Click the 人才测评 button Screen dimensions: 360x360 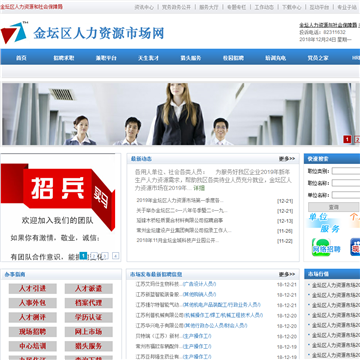[x=33, y=317]
